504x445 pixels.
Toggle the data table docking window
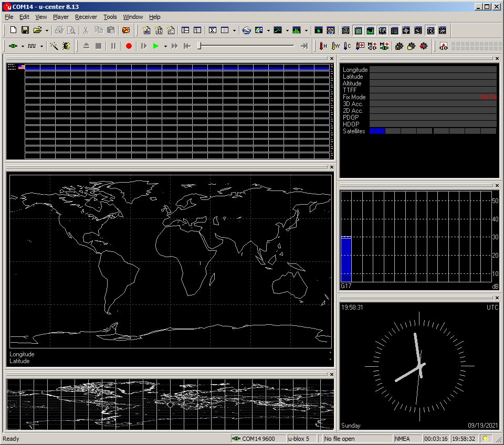click(x=394, y=30)
